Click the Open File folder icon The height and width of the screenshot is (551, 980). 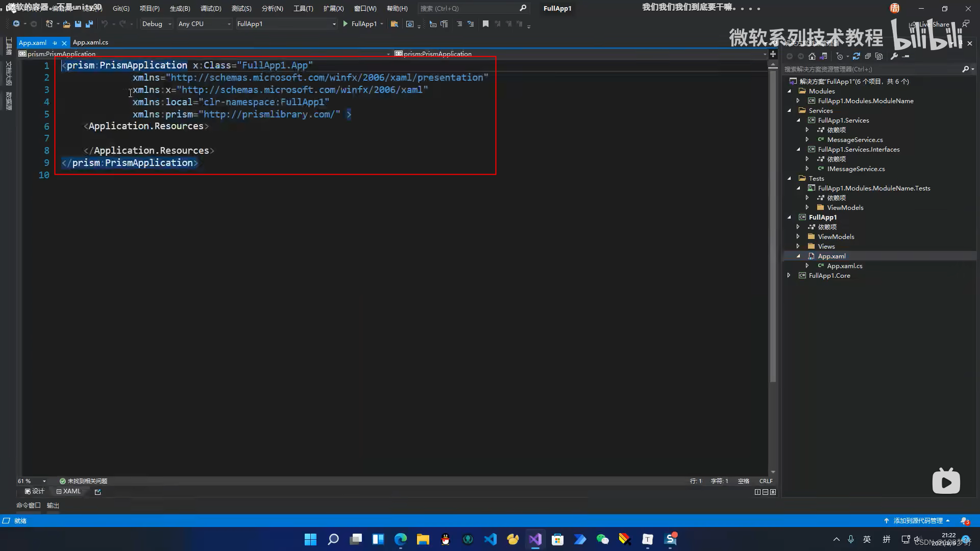(66, 24)
